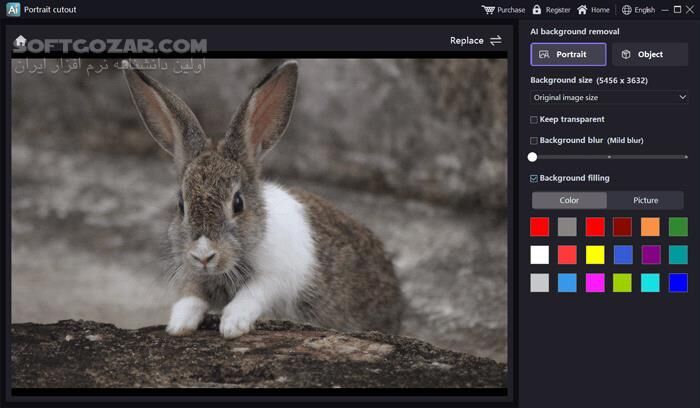This screenshot has height=408, width=700.
Task: Open Purchase via the cart icon
Action: click(488, 10)
